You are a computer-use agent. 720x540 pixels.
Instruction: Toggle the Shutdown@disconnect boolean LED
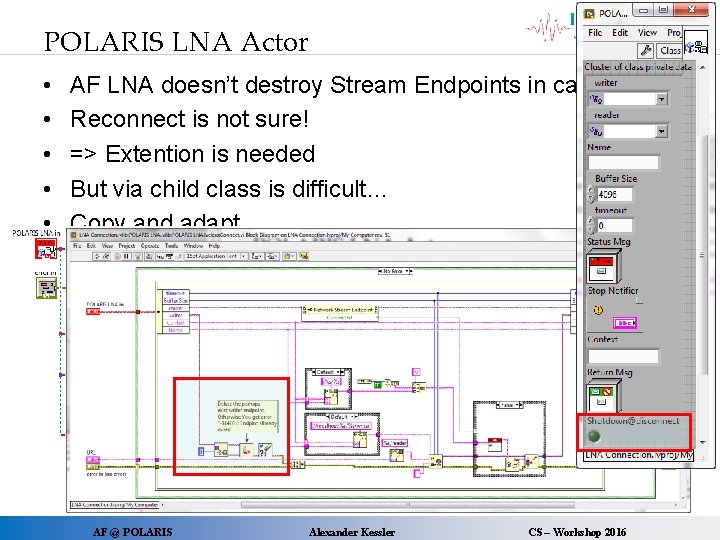[x=594, y=436]
